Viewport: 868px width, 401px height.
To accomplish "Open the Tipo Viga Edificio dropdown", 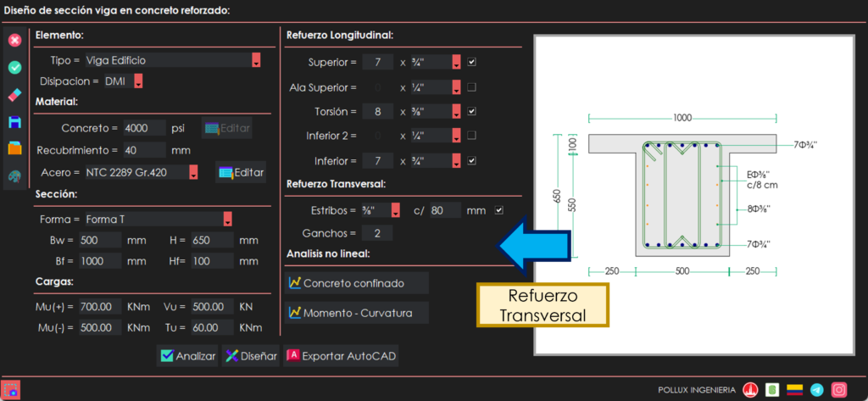I will (256, 60).
